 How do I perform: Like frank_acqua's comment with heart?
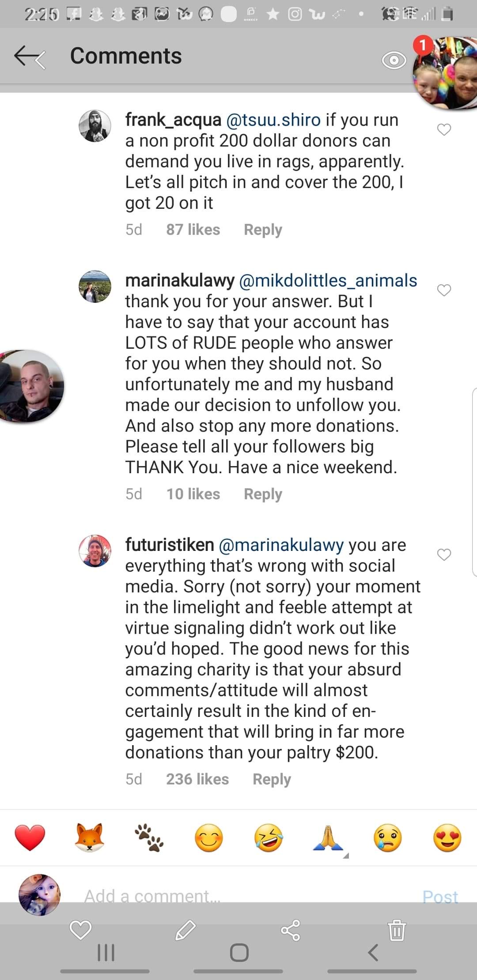coord(444,130)
